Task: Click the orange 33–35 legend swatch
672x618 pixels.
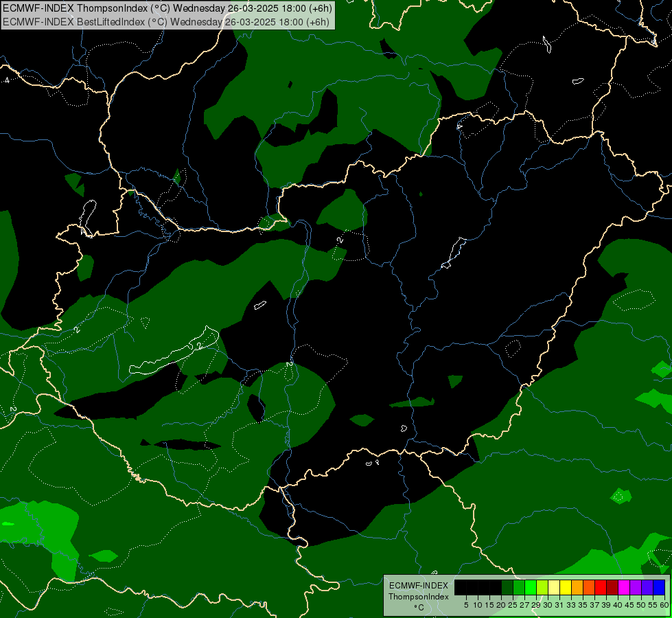Action: coord(577,587)
